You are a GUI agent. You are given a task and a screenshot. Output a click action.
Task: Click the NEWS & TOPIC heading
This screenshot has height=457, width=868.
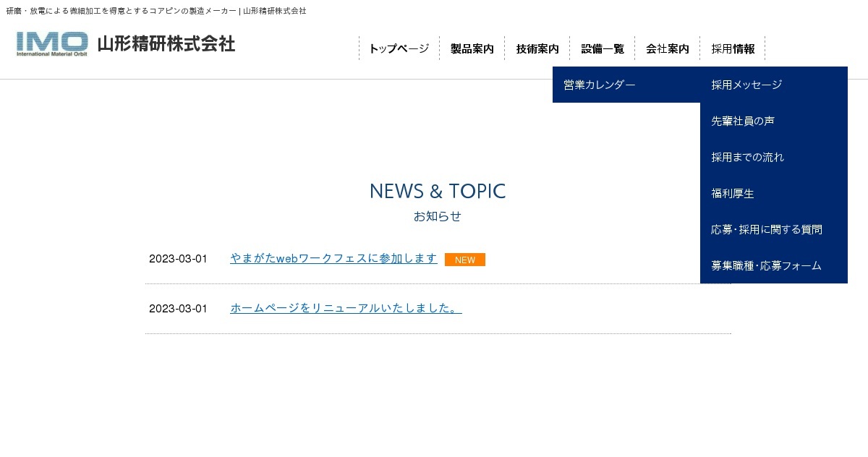coord(437,192)
